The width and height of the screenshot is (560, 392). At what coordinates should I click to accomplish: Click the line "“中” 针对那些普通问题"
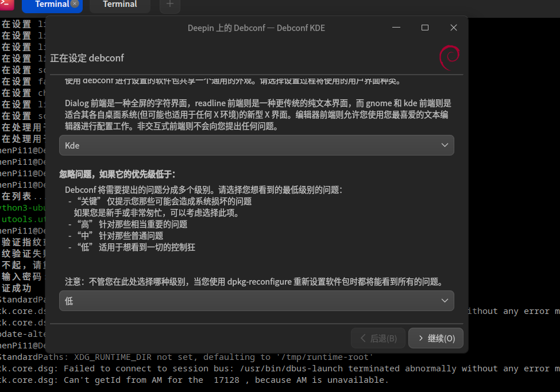(x=121, y=236)
